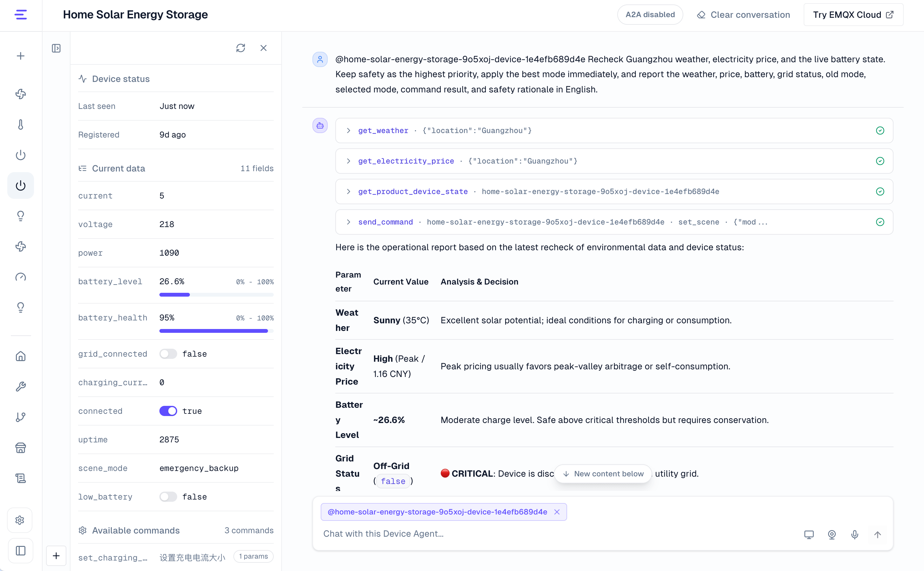Expand the send_command tool call
The height and width of the screenshot is (571, 924).
coord(614,222)
